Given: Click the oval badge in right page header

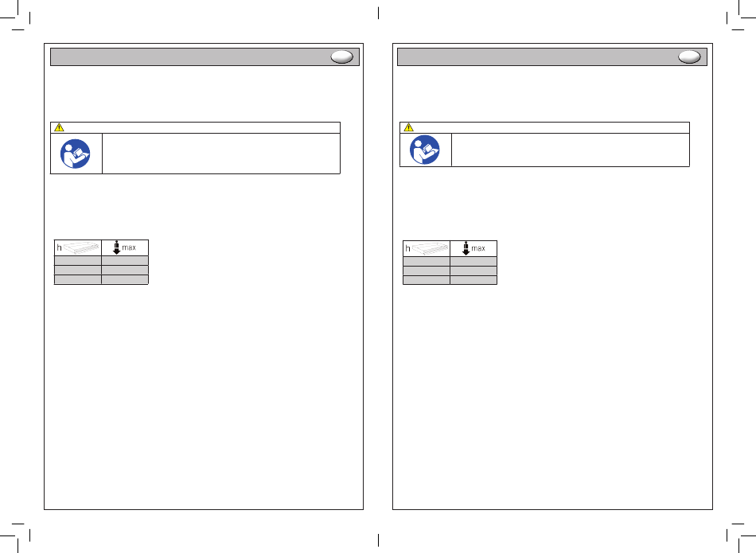Looking at the screenshot, I should 689,56.
